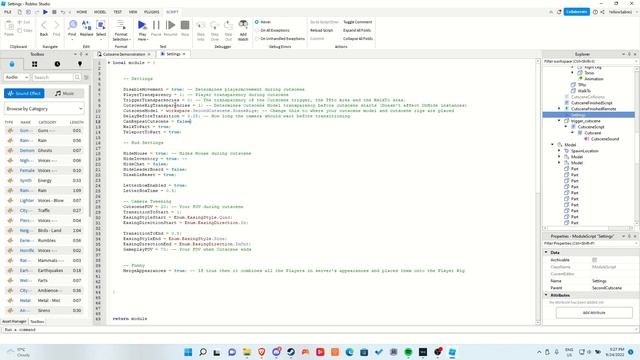Collapse the Attributes section in Properties

(x=546, y=295)
